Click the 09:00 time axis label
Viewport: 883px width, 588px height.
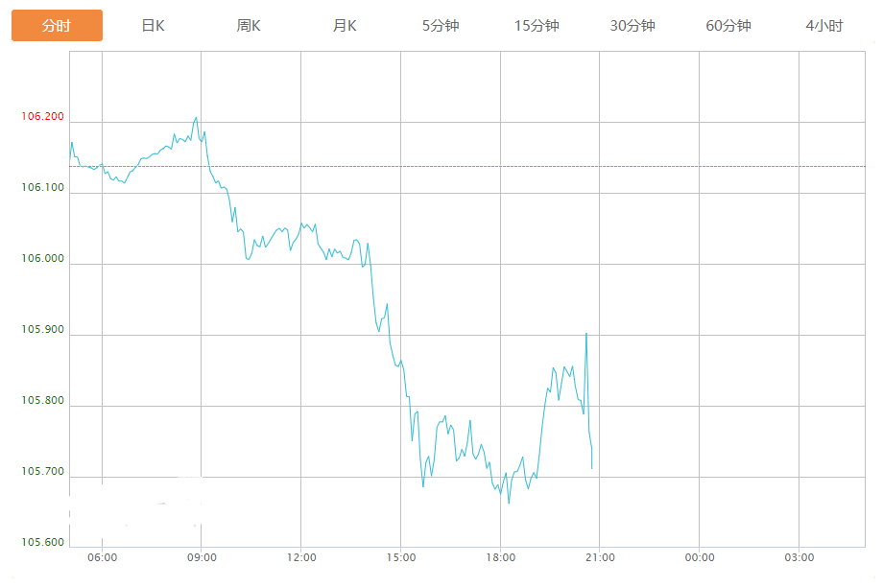tap(201, 557)
